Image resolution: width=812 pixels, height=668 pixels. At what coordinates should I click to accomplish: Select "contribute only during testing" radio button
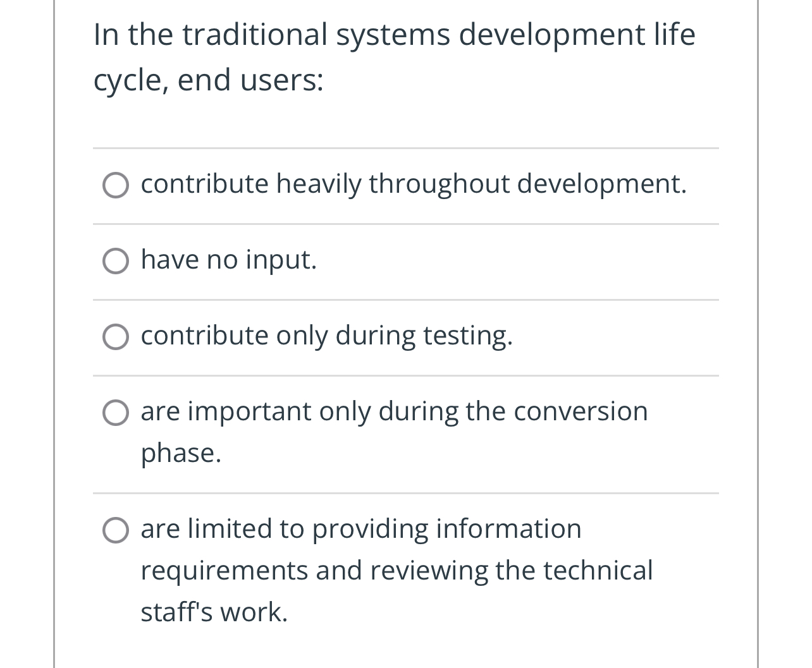point(116,336)
